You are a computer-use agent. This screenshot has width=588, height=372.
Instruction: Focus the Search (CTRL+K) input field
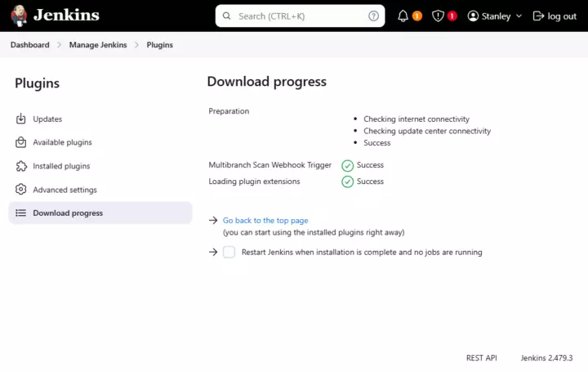click(x=300, y=16)
